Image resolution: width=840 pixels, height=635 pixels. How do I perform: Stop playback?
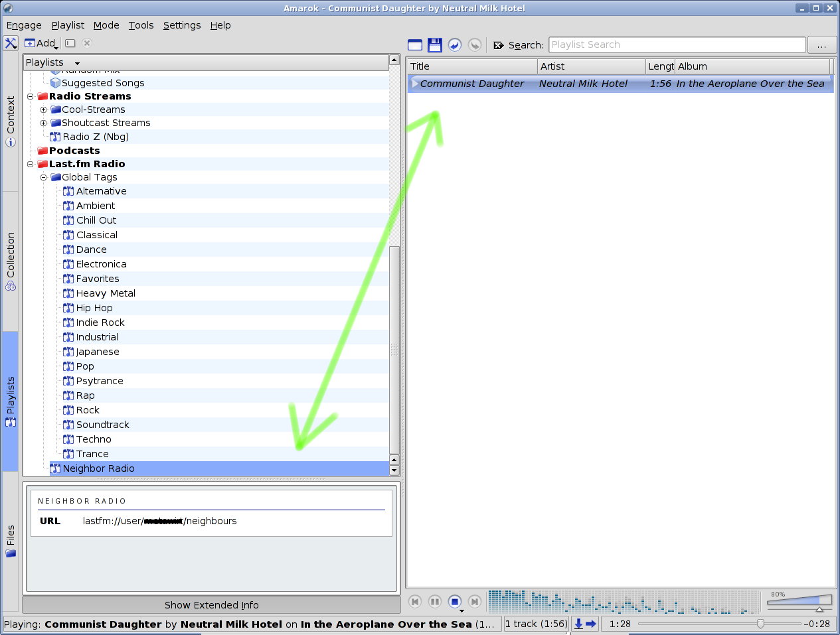point(455,602)
